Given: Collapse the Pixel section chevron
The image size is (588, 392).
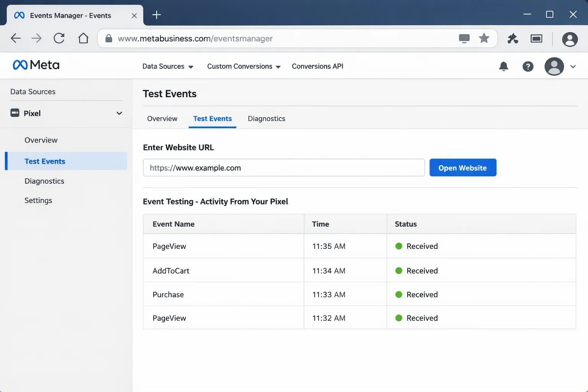Looking at the screenshot, I should 119,113.
